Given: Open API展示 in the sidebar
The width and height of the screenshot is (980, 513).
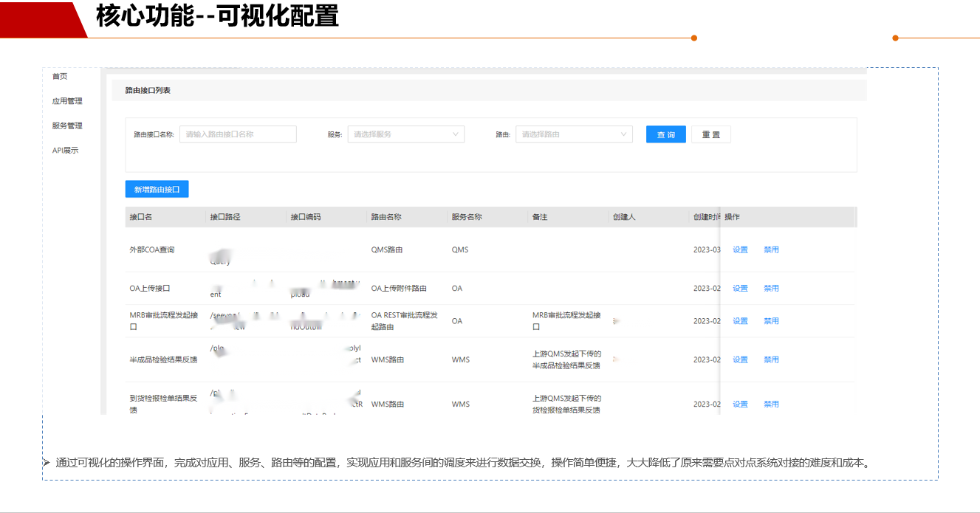Looking at the screenshot, I should click(65, 151).
